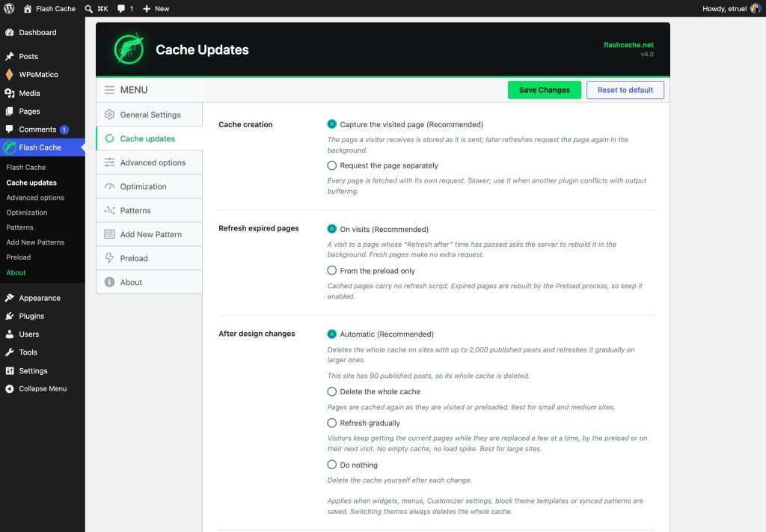The width and height of the screenshot is (766, 532).
Task: Click the Comments notification badge showing 1
Action: point(64,129)
